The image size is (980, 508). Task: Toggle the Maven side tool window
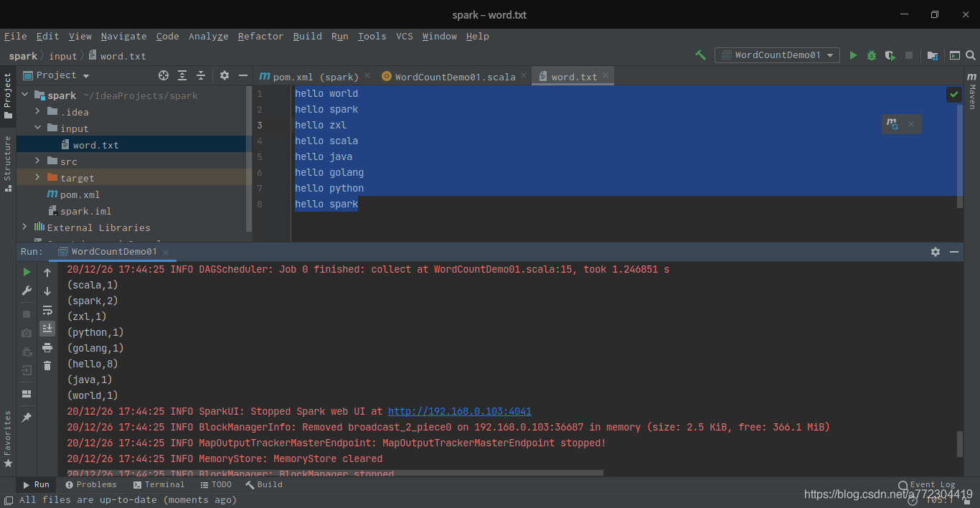pyautogui.click(x=971, y=90)
